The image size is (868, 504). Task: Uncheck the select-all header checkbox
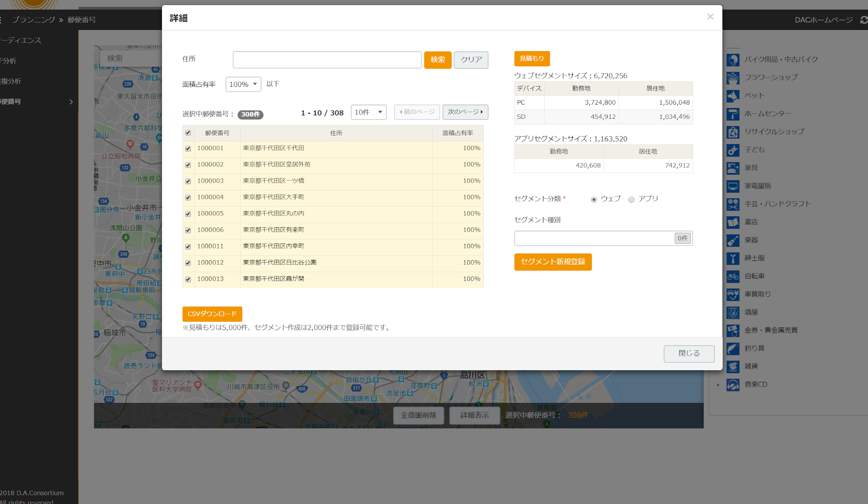(188, 133)
